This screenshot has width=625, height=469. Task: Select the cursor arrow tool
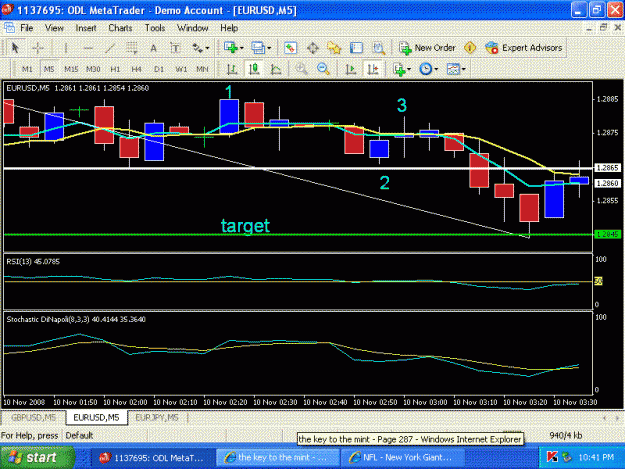point(15,48)
